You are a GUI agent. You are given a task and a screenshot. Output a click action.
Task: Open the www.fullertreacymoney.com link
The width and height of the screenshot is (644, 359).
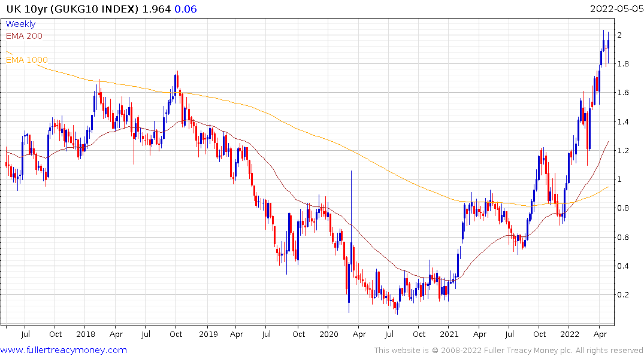pos(64,350)
